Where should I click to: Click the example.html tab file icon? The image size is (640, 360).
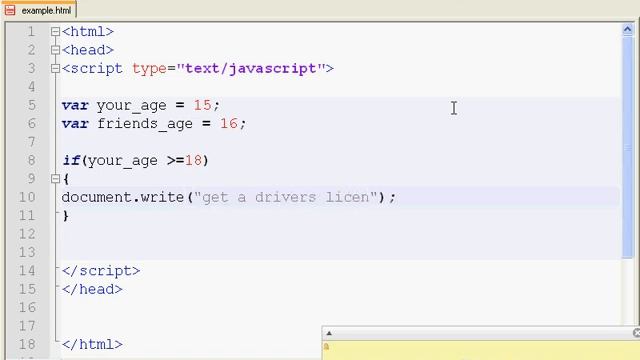coord(10,10)
